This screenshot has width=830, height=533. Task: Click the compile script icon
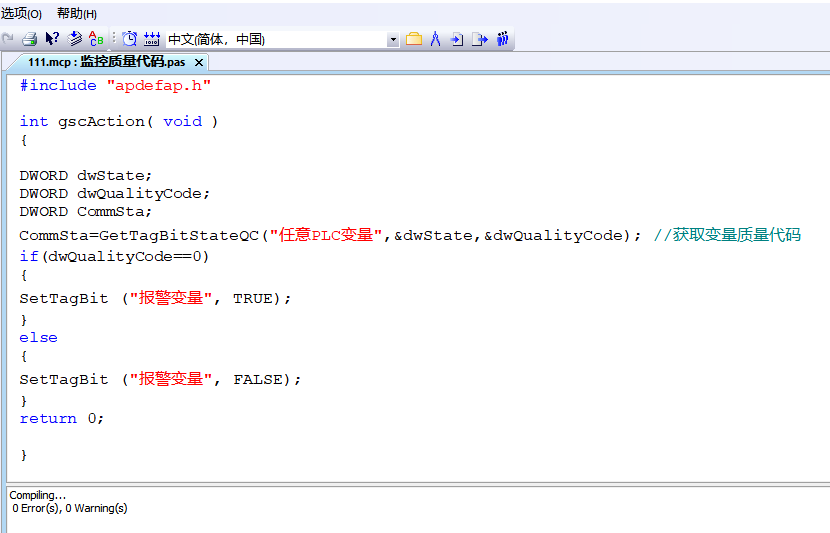tap(75, 39)
